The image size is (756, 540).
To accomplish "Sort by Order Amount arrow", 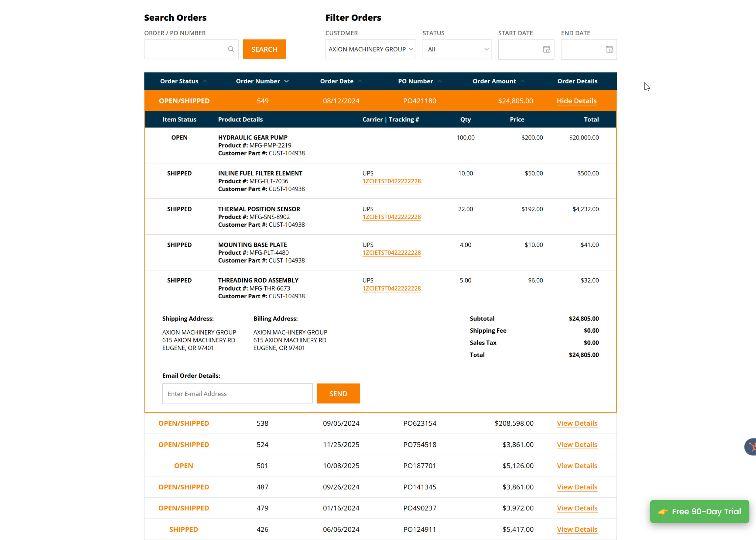I will 522,81.
